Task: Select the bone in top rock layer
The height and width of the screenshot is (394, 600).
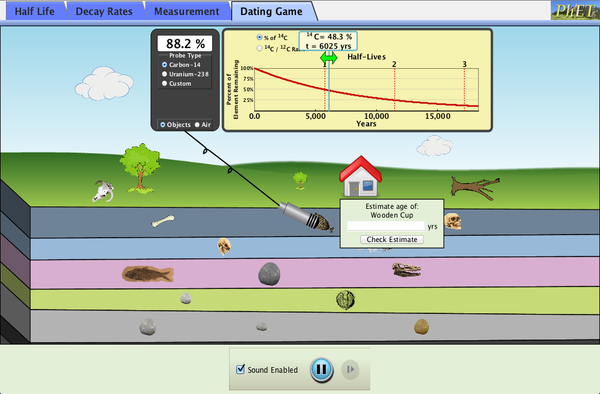Action: click(x=163, y=221)
